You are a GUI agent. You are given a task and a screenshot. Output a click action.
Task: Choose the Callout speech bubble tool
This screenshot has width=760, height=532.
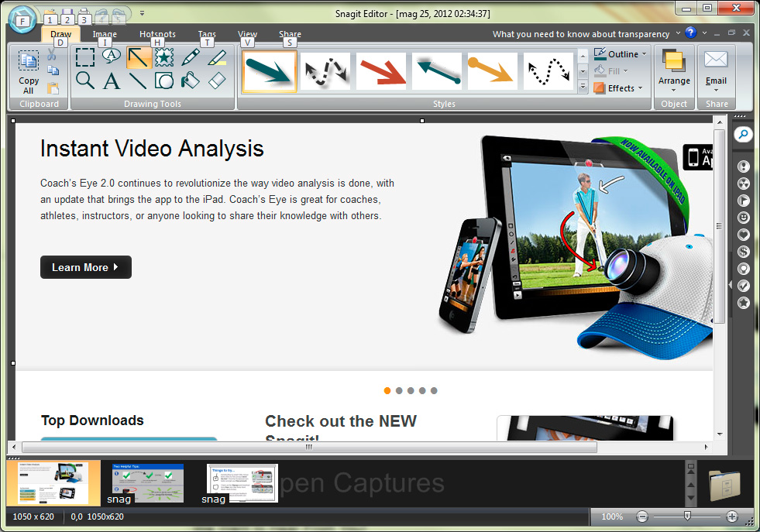coord(112,57)
